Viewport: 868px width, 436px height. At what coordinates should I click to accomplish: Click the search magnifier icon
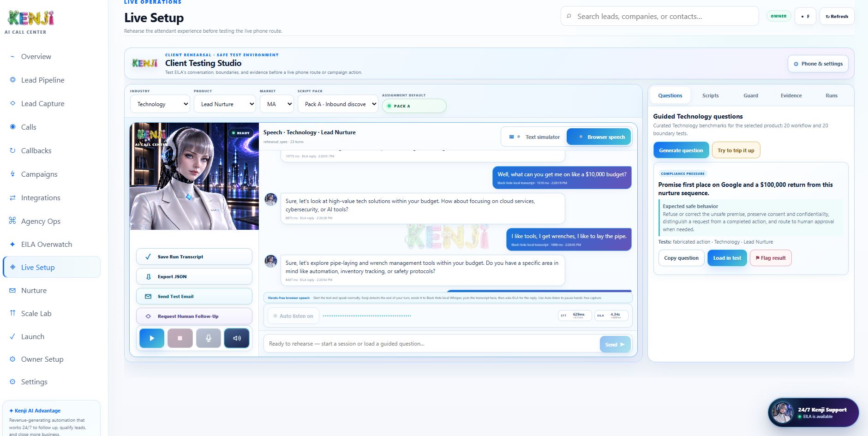pos(569,16)
